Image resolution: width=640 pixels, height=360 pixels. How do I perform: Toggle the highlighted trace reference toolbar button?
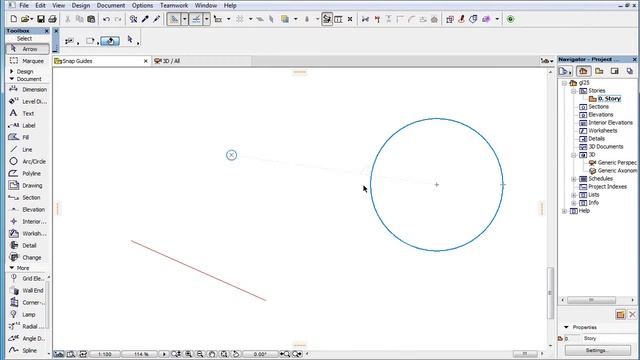[327, 19]
